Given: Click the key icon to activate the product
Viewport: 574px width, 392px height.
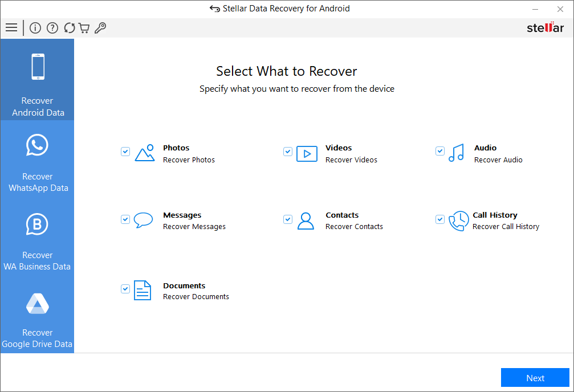Looking at the screenshot, I should 100,27.
